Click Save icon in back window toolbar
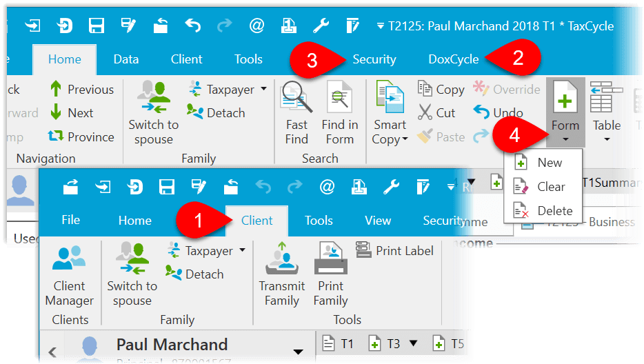 click(96, 26)
